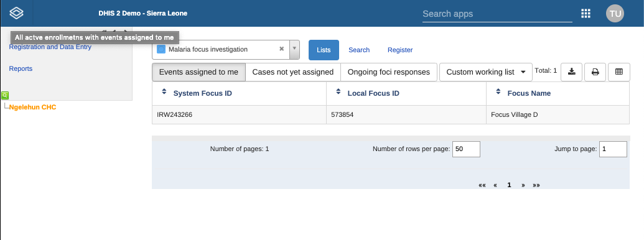The height and width of the screenshot is (240, 644).
Task: Open the Reports link
Action: pyautogui.click(x=21, y=68)
